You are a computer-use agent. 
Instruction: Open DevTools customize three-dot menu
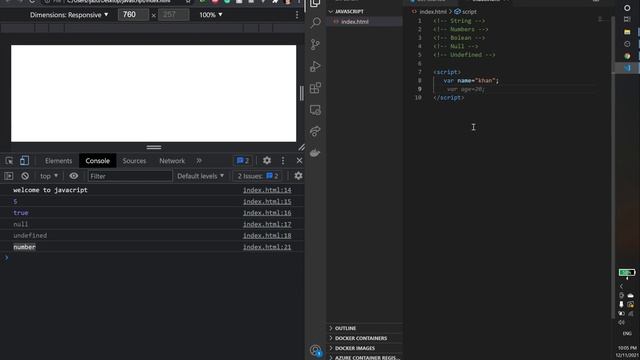pos(283,161)
